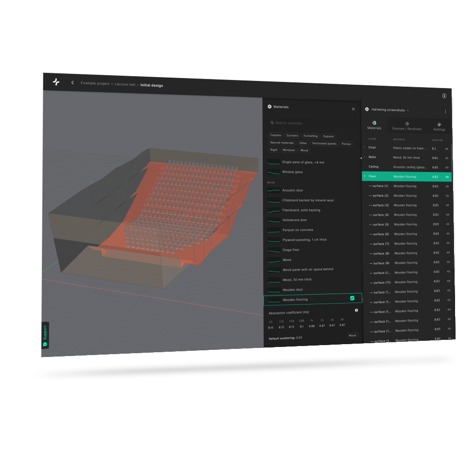Image resolution: width=476 pixels, height=476 pixels.
Task: Open the Materials tab icon
Action: [374, 123]
